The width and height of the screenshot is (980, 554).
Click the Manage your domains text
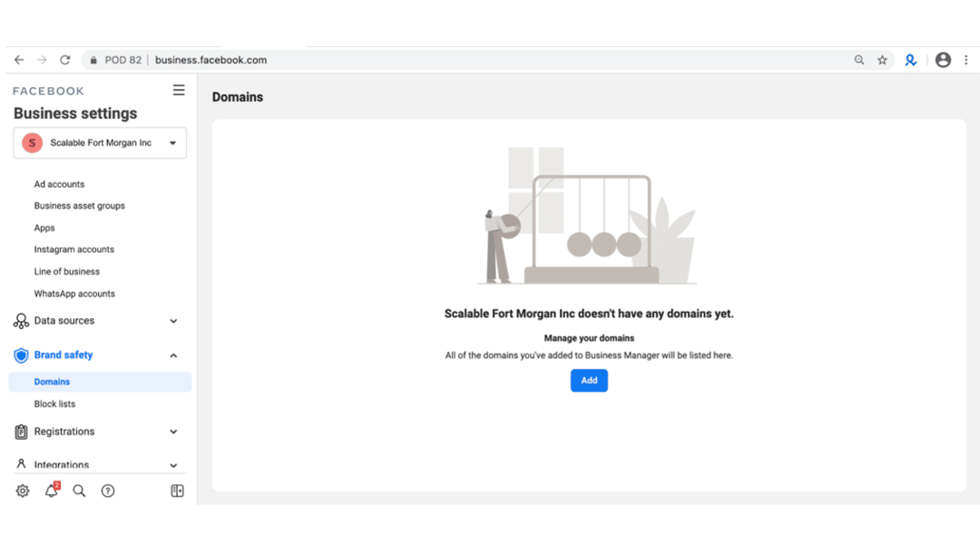click(x=589, y=338)
